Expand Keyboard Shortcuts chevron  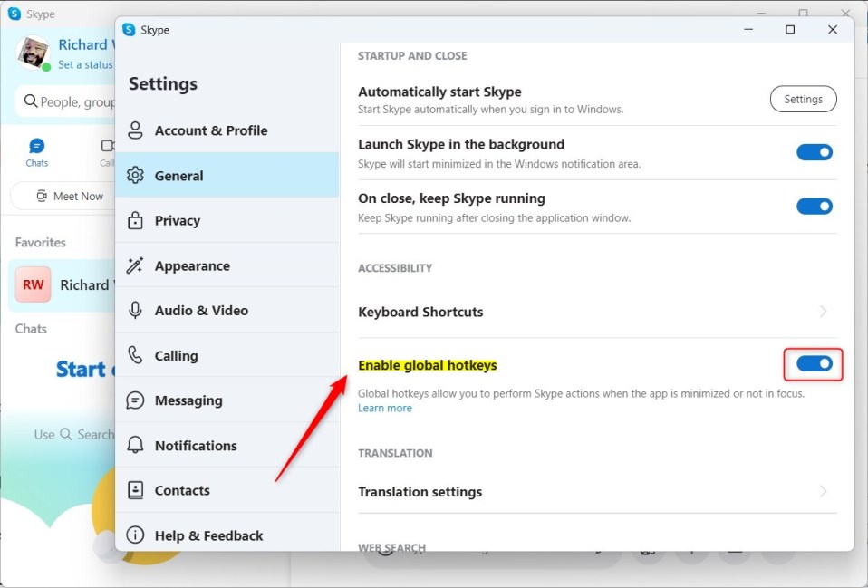(x=824, y=311)
